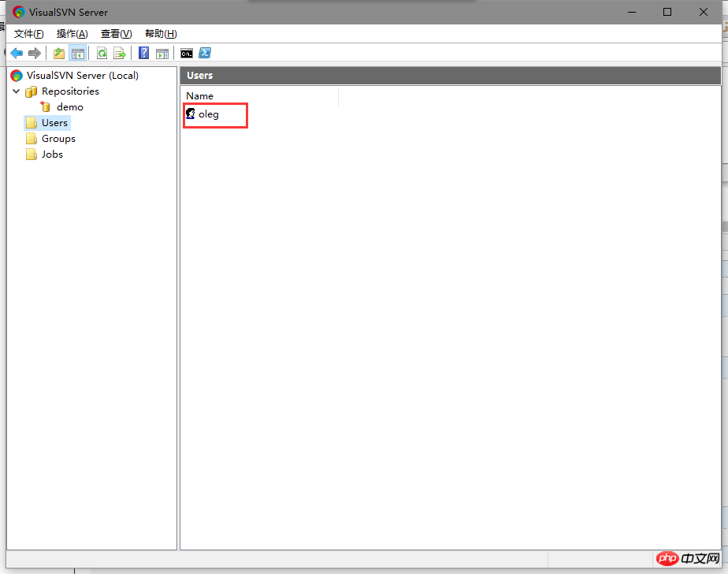This screenshot has width=728, height=574.
Task: Select user oleg in the list
Action: (209, 114)
